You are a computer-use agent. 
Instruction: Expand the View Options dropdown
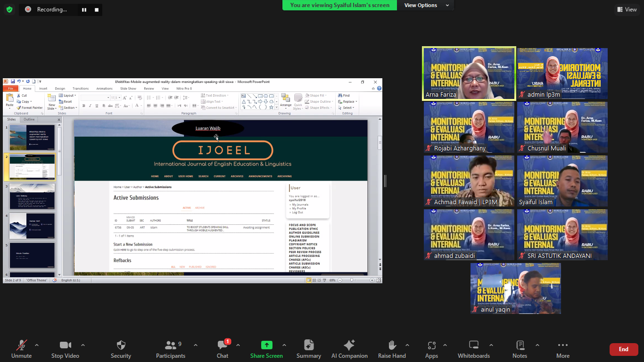(425, 5)
